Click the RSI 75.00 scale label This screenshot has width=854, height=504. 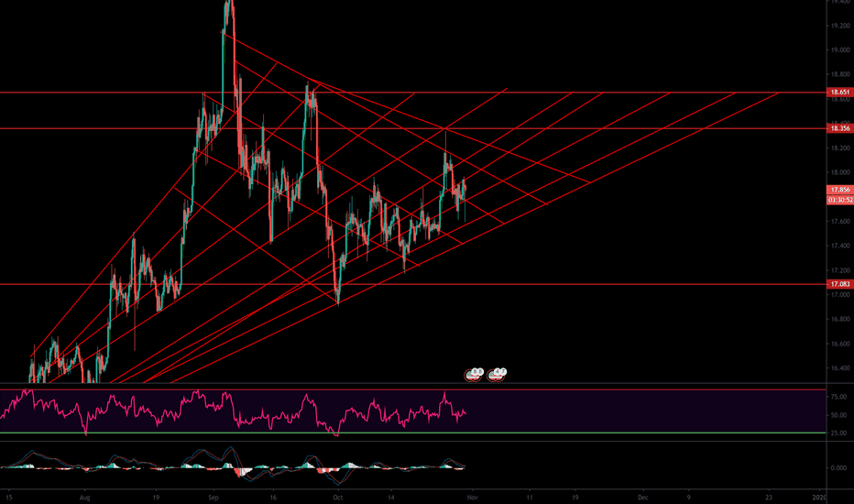click(x=839, y=397)
